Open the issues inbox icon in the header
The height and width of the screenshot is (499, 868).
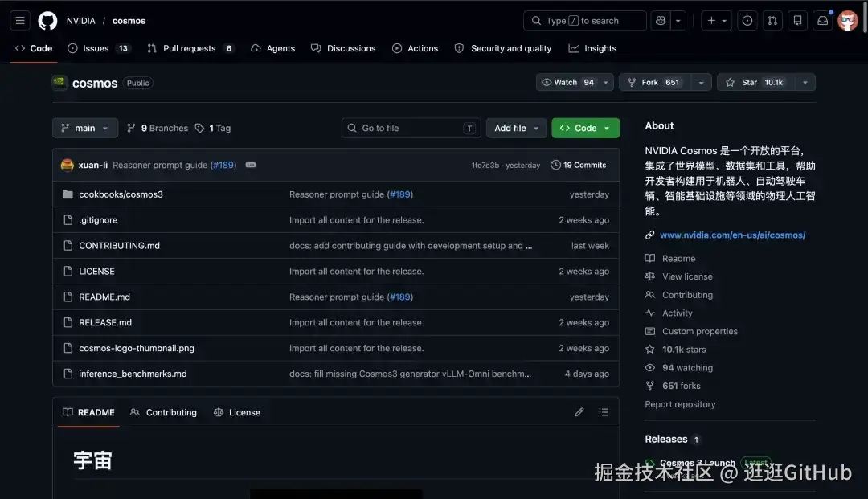pos(747,21)
